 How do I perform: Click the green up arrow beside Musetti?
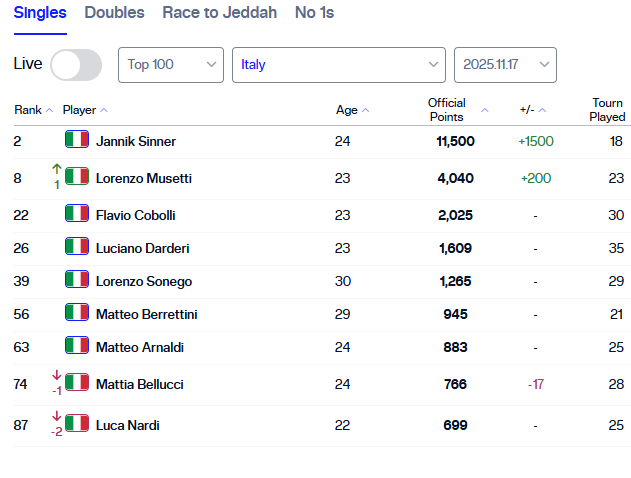pos(57,171)
